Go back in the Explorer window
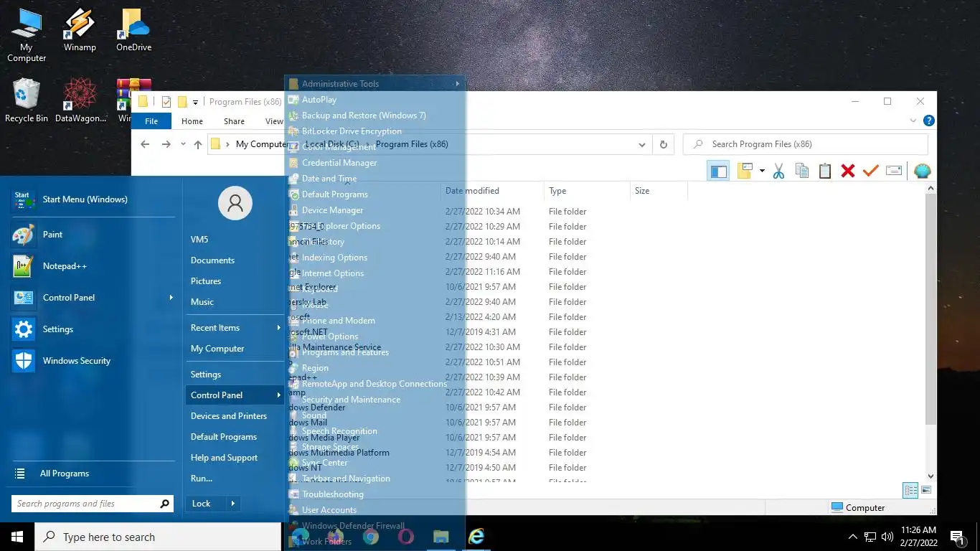Screen dimensions: 980x551 pos(145,144)
